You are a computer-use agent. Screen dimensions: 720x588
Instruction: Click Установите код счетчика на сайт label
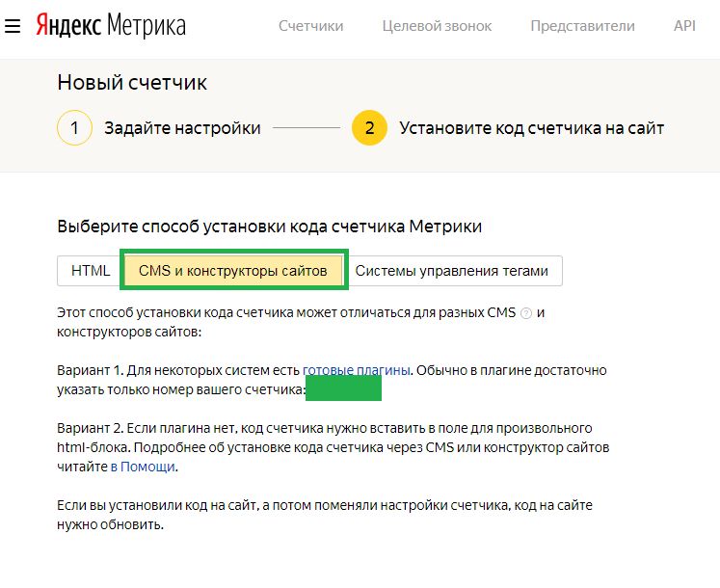click(x=532, y=128)
